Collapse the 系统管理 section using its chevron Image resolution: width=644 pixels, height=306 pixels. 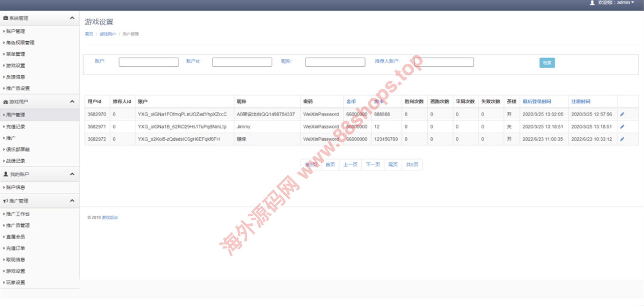(72, 18)
